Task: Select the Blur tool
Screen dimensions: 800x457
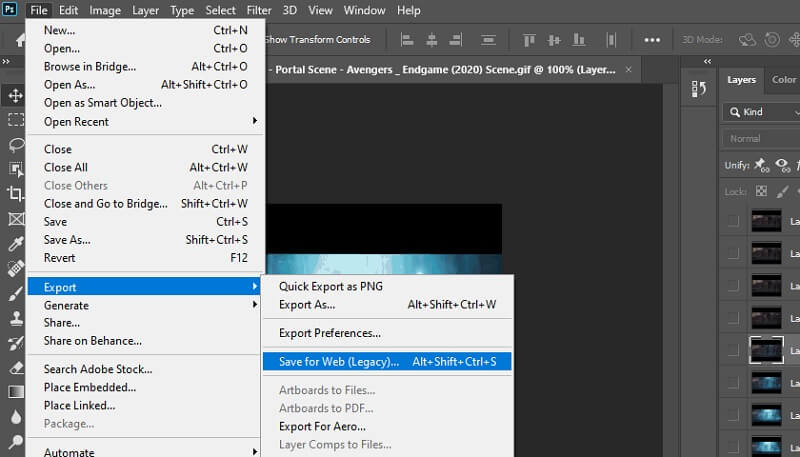Action: click(15, 417)
